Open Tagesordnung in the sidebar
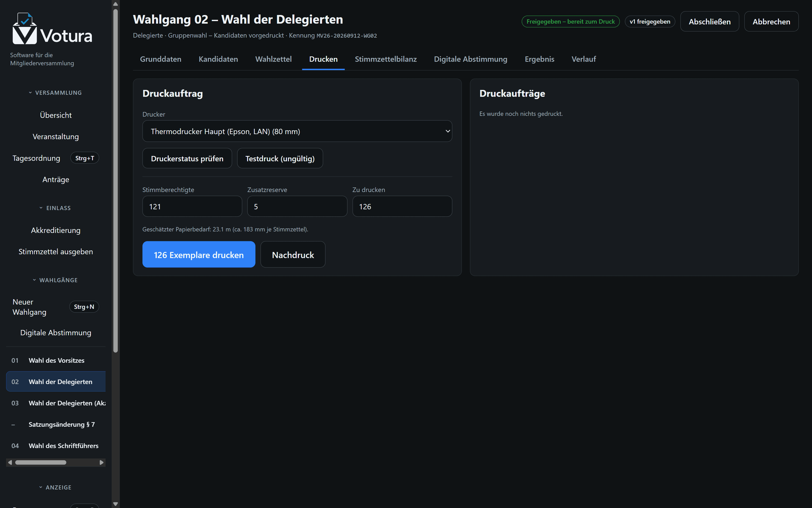 point(56,158)
